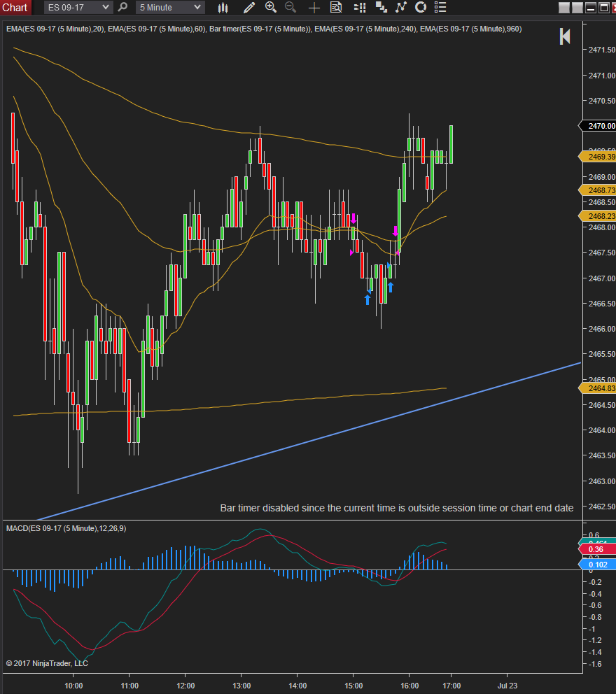Click the blue up arrow near 15:40

(390, 288)
